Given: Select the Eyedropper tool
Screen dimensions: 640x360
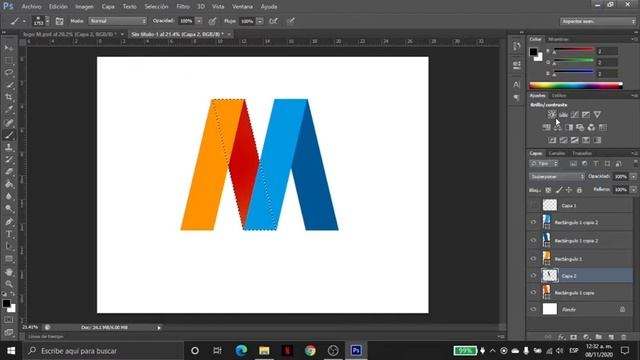Looking at the screenshot, I should (9, 110).
